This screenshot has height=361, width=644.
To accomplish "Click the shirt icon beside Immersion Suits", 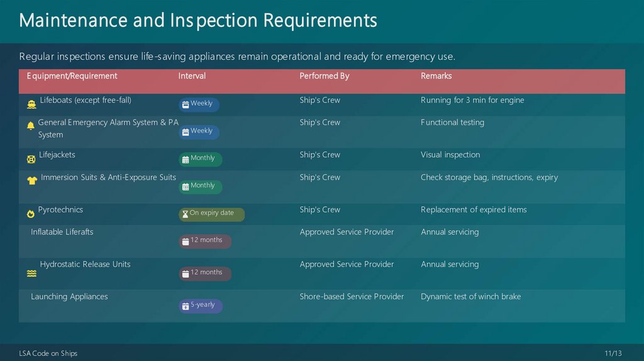I will tap(32, 181).
